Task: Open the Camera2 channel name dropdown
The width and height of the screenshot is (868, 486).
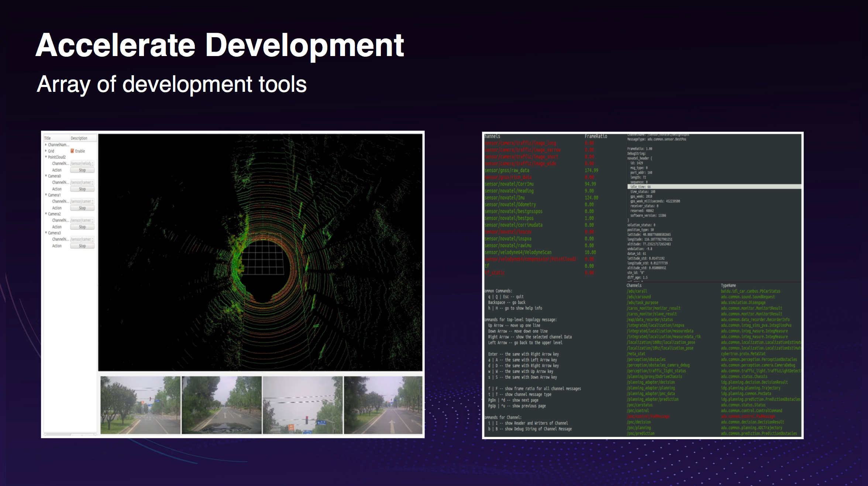Action: tap(82, 220)
